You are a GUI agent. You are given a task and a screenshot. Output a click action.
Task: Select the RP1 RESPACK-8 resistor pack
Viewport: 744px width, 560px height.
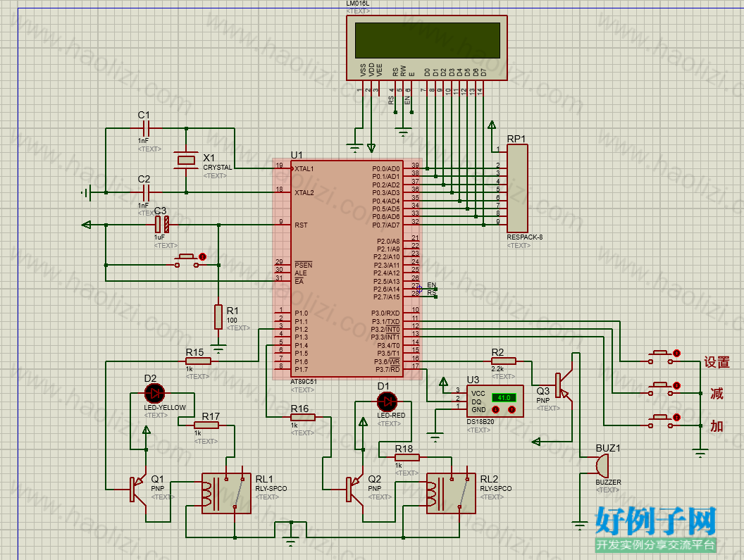[517, 188]
